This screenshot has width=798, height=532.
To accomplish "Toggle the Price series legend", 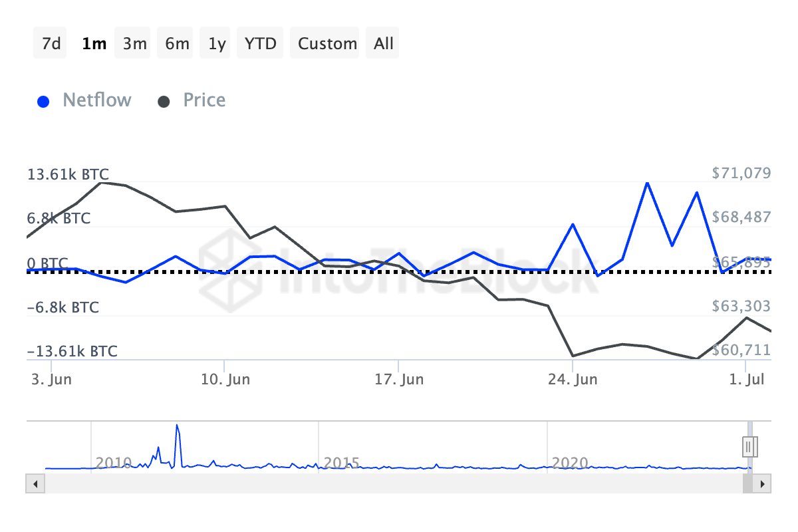I will 204,100.
